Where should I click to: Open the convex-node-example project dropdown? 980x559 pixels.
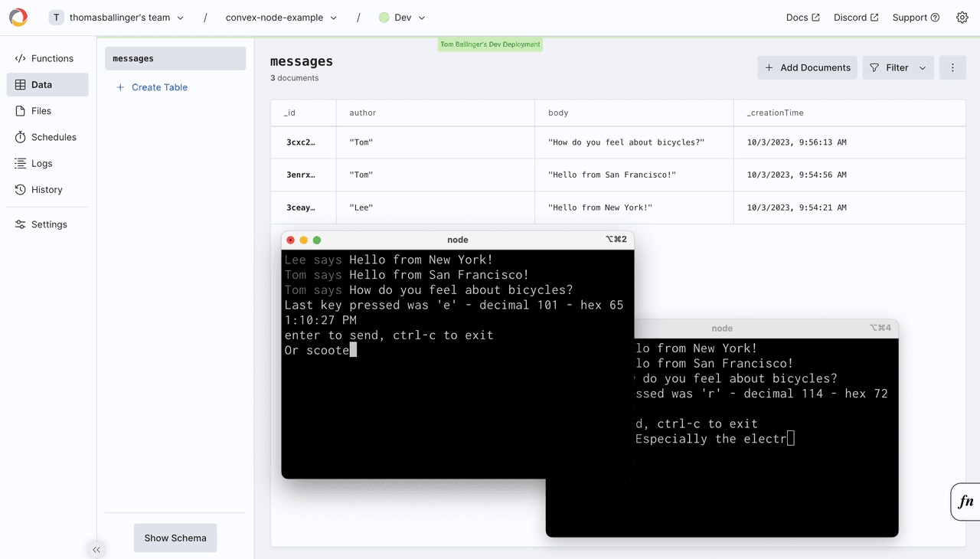coord(281,18)
